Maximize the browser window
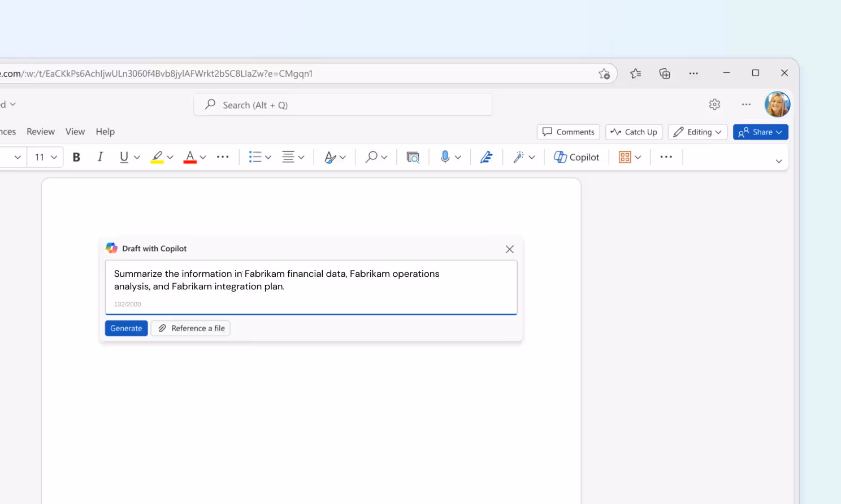 (755, 73)
